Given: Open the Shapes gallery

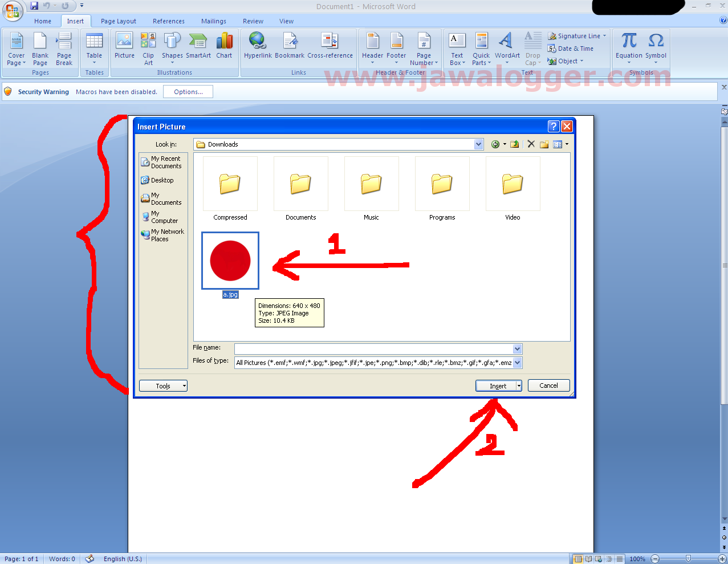Looking at the screenshot, I should (x=172, y=48).
